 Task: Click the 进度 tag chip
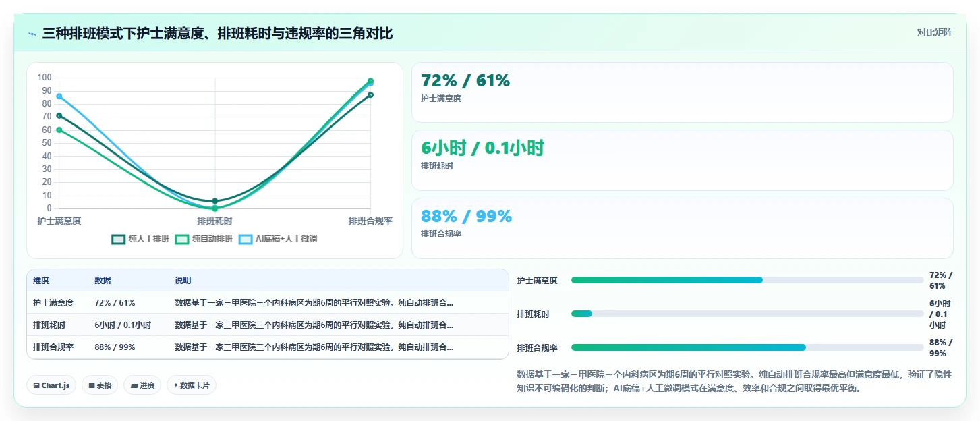[x=142, y=385]
